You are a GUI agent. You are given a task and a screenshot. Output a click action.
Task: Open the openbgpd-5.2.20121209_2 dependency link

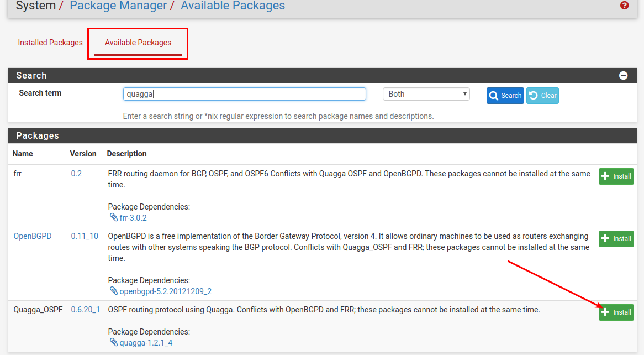coord(165,291)
